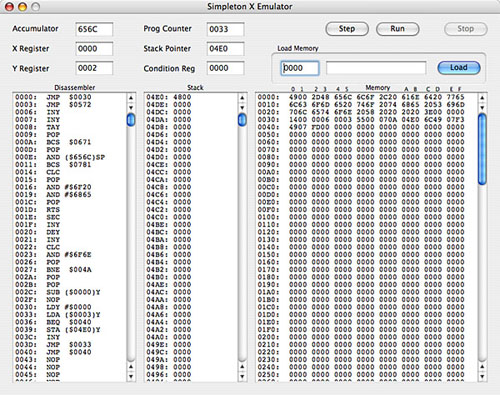Viewport: 500px width, 395px height.
Task: Click the Stack Pointer field 04E0
Action: tap(225, 49)
